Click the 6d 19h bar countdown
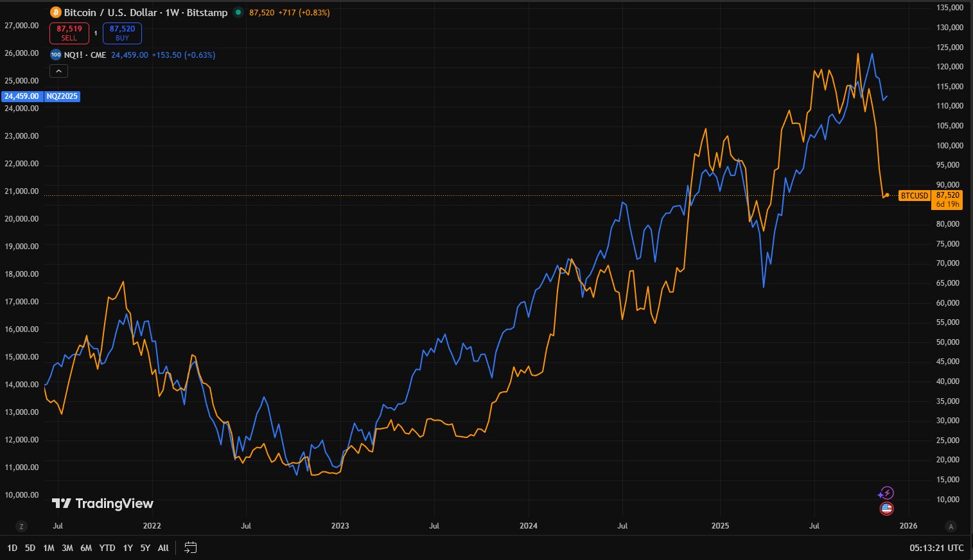Screen dimensions: 973x560 (948, 204)
